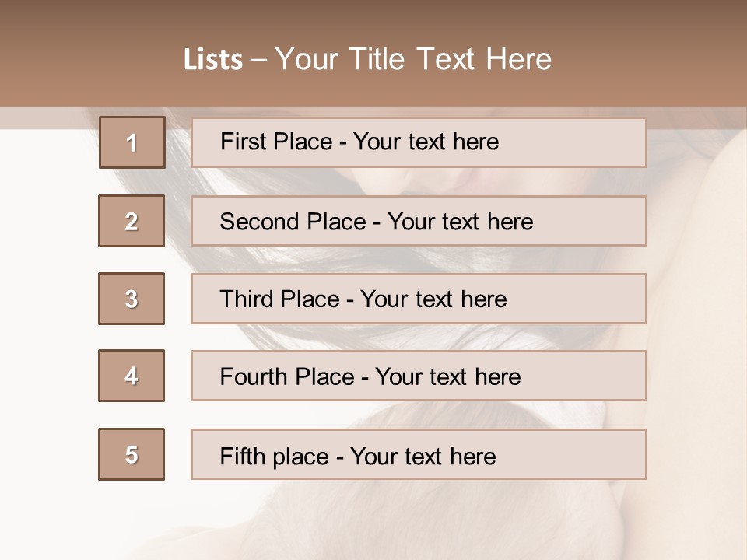This screenshot has width=747, height=560.
Task: Click the words Fourth Place
Action: (x=286, y=377)
